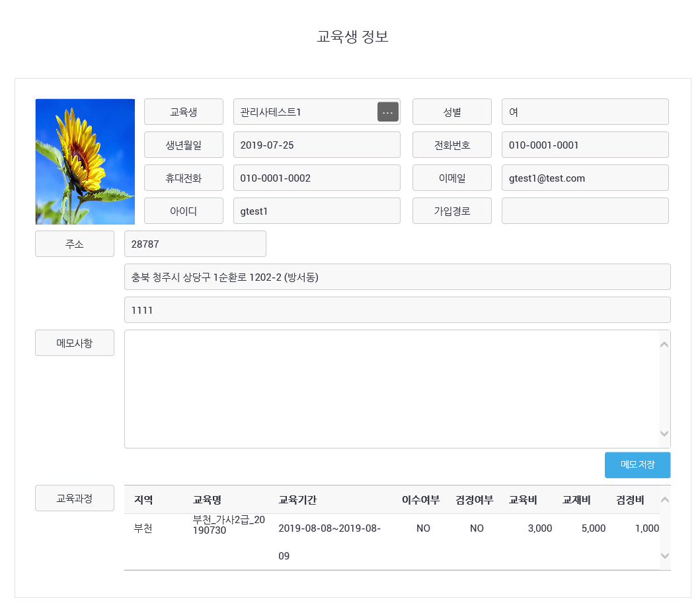Click course table scroll down arrow

[x=665, y=556]
